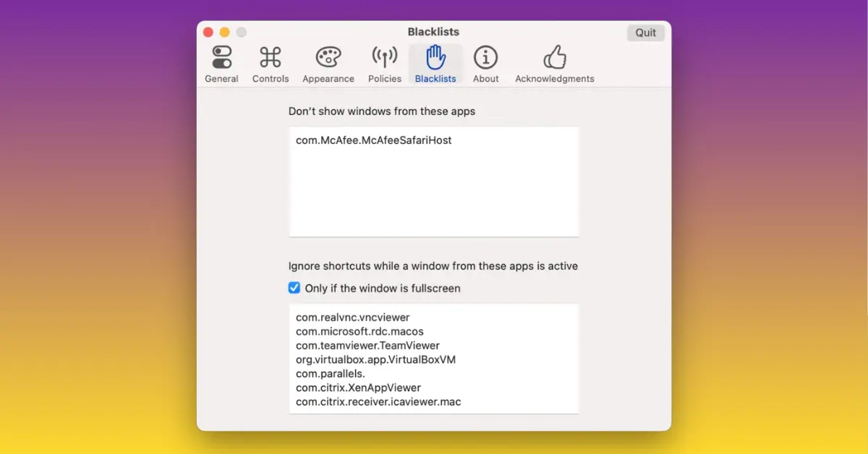Open the Controls command-key icon

[270, 56]
